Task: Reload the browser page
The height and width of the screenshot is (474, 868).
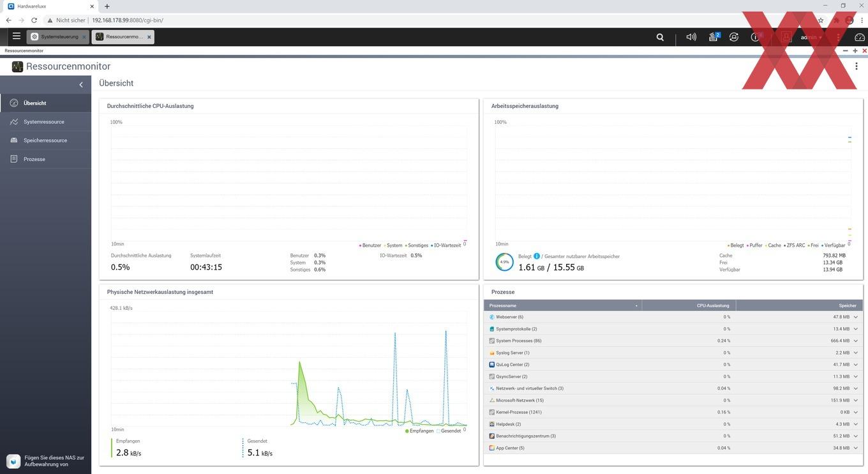Action: point(34,20)
